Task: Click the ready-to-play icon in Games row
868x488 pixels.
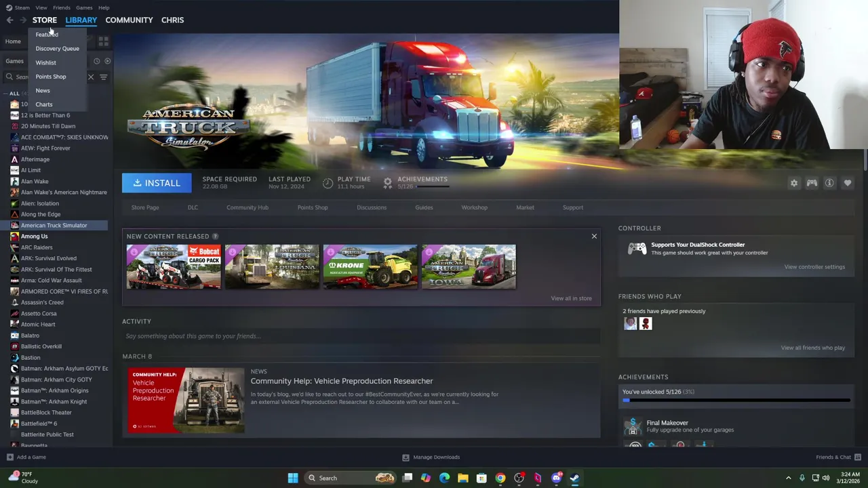Action: (107, 61)
